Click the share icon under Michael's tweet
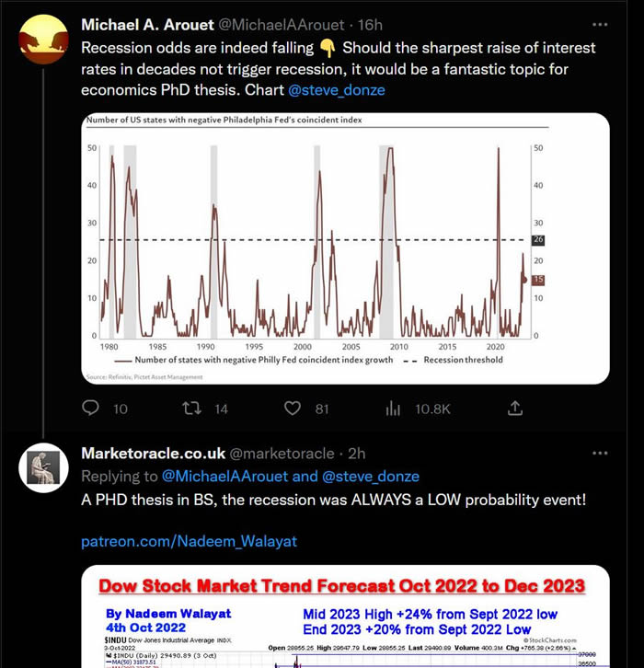Image resolution: width=644 pixels, height=668 pixels. [517, 408]
